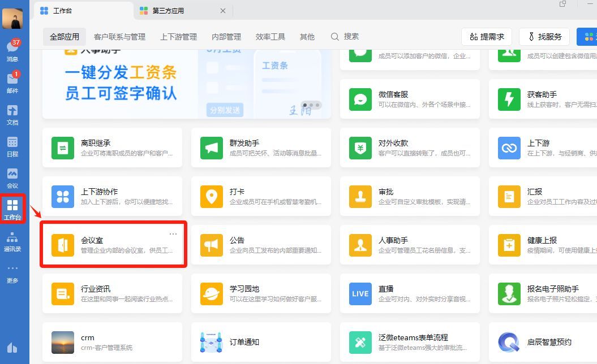Image resolution: width=597 pixels, height=364 pixels.
Task: Select the 效率工具 category tab
Action: pos(270,37)
